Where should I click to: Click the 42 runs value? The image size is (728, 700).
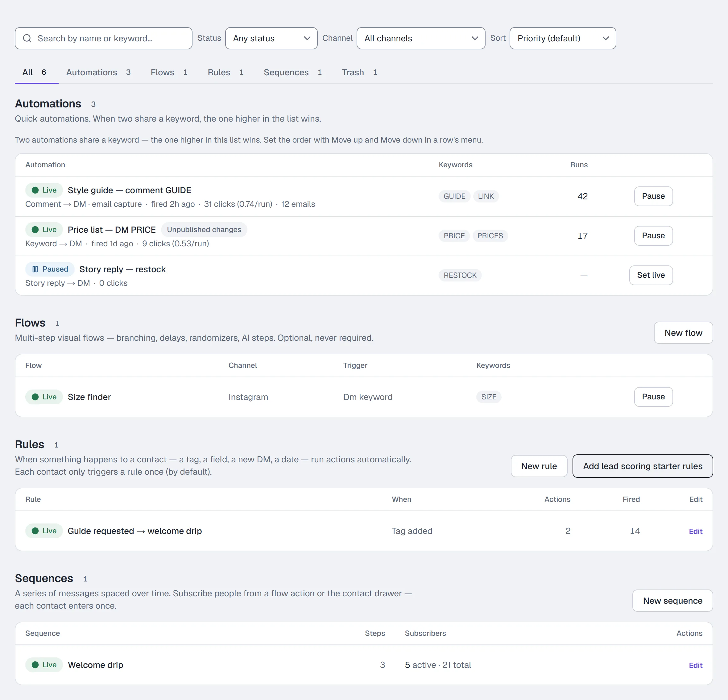582,197
